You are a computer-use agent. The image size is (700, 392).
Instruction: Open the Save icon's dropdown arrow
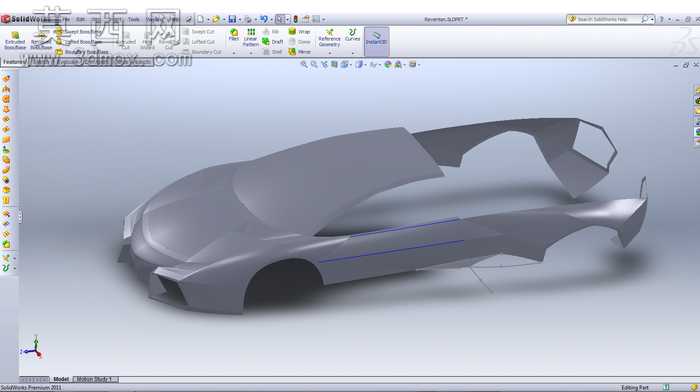click(x=239, y=20)
